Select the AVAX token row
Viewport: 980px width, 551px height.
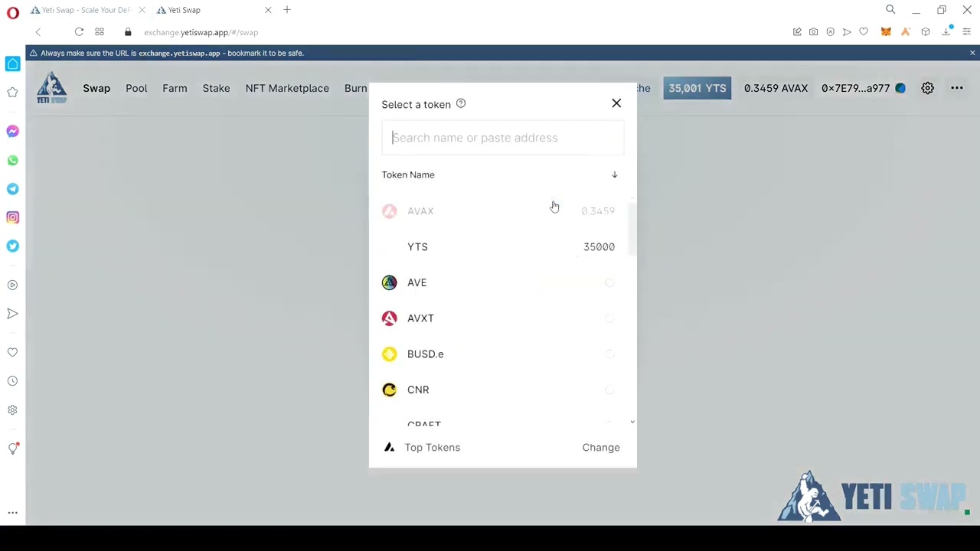coord(498,210)
